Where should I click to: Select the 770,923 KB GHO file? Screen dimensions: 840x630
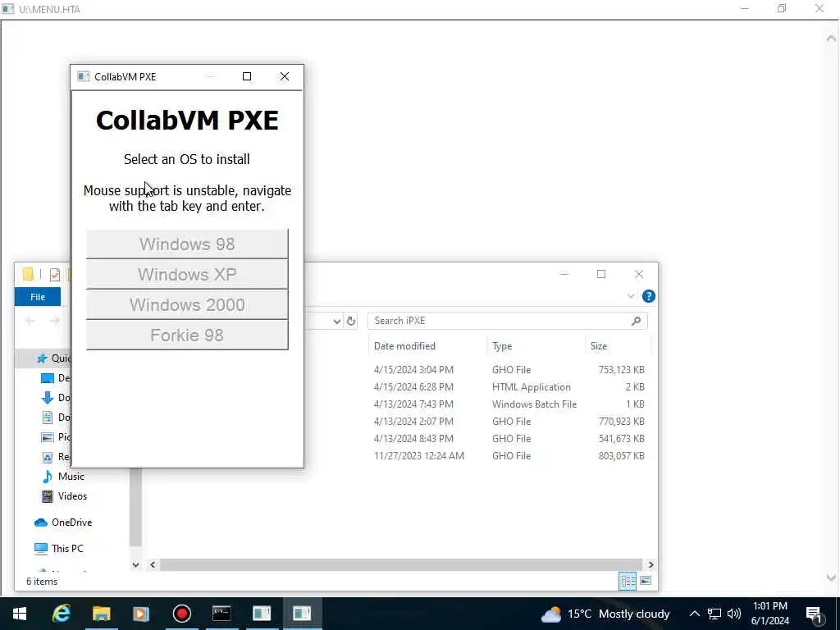click(x=509, y=421)
